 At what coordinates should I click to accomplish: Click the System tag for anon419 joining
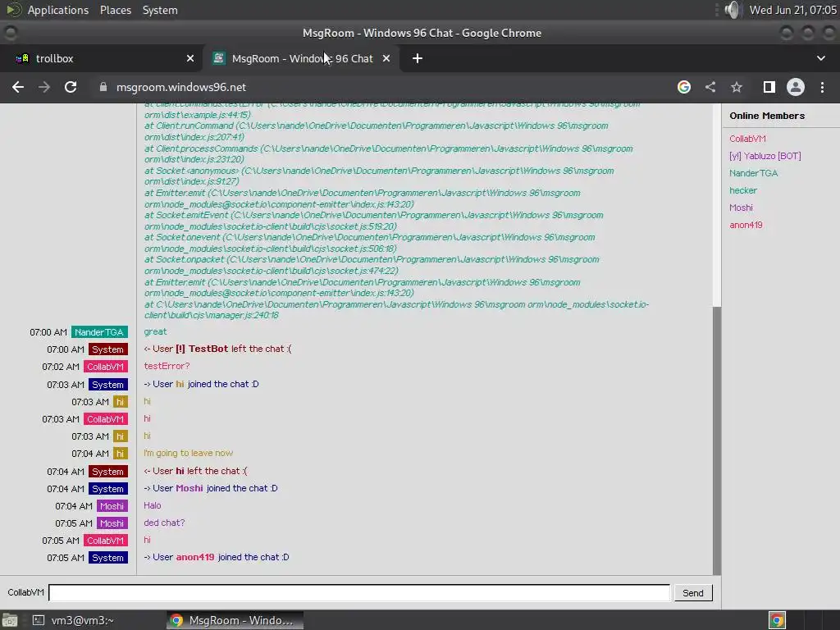[x=107, y=558]
